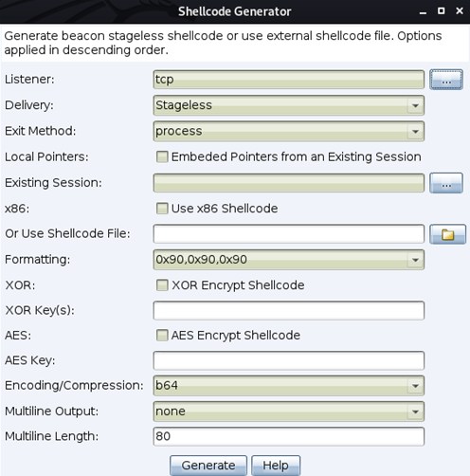Expand Encoding/Compression dropdown showing b64
The image size is (470, 476).
(288, 386)
